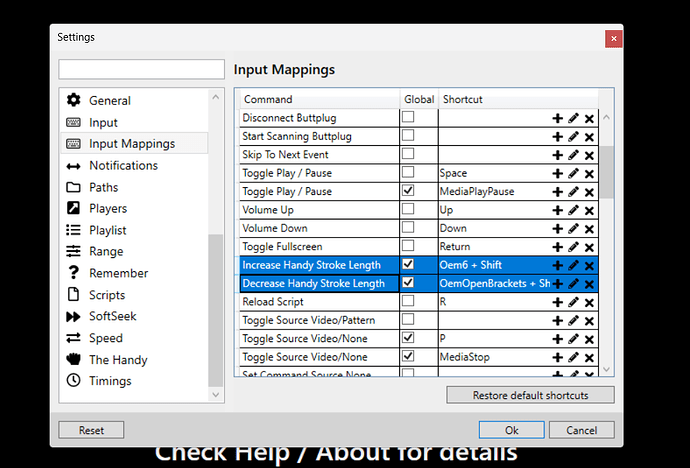Add shortcut to Toggle Play / Pause Space row

point(557,174)
